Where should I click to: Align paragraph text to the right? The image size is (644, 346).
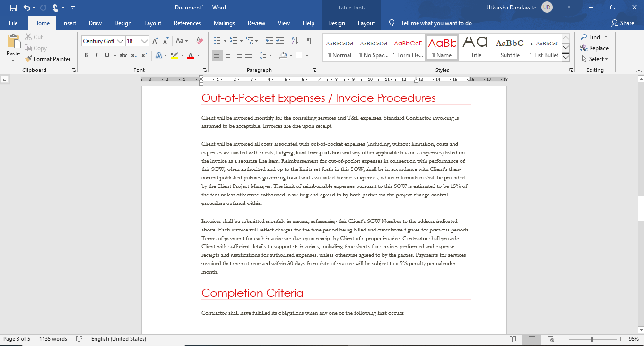pyautogui.click(x=238, y=55)
